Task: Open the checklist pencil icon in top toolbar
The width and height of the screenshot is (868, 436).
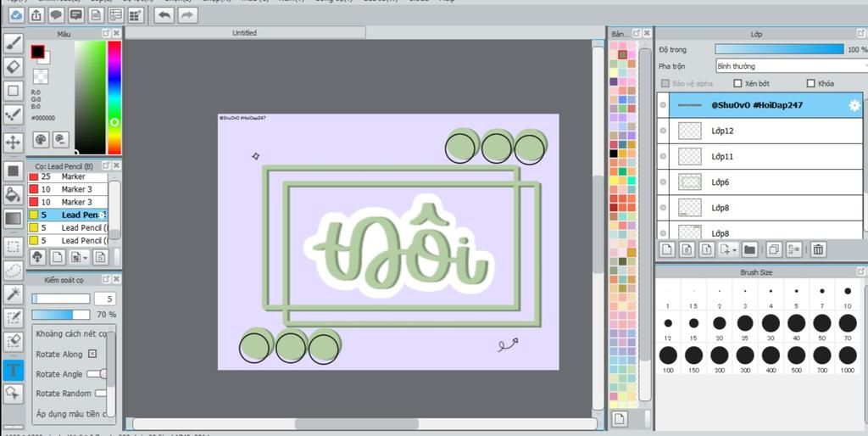Action: click(x=136, y=15)
